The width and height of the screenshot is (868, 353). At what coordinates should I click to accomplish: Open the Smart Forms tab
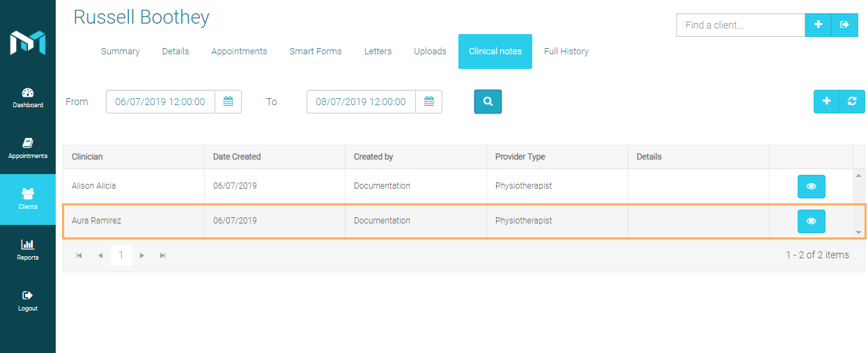tap(315, 52)
